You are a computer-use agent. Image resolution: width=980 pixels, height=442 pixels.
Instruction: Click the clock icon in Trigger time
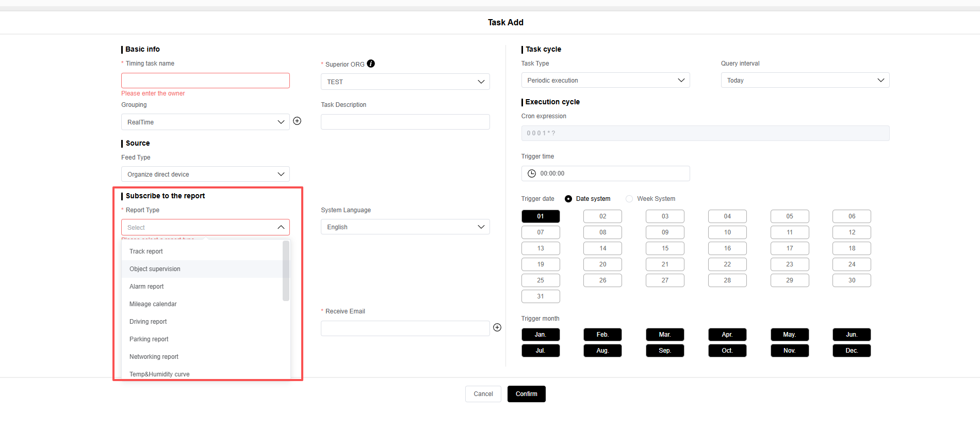[532, 173]
